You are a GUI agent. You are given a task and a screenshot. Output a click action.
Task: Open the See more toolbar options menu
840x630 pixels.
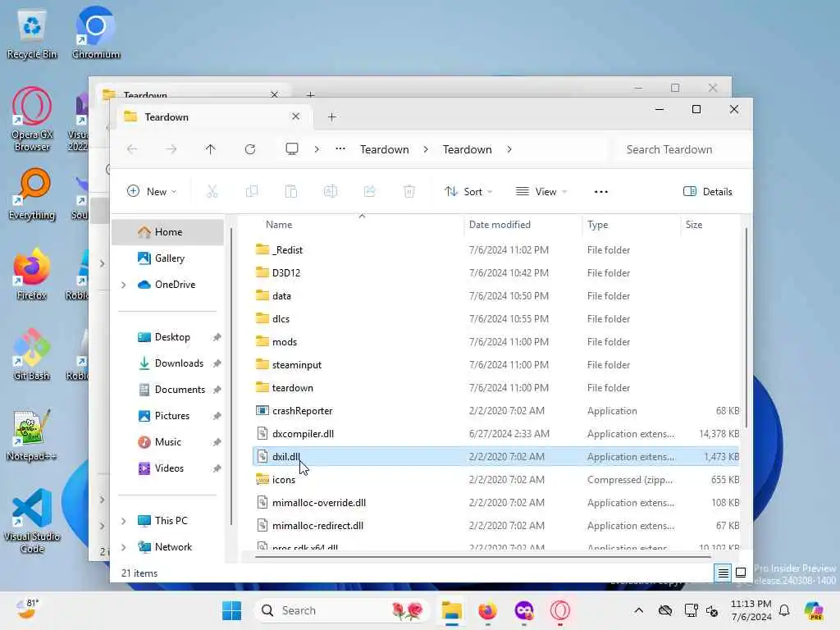601,192
